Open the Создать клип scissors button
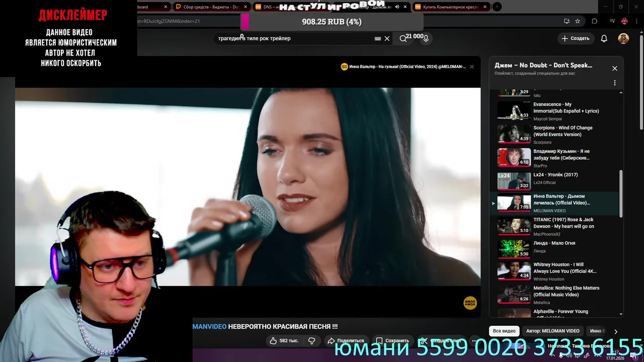This screenshot has height=362, width=644. pos(441,340)
